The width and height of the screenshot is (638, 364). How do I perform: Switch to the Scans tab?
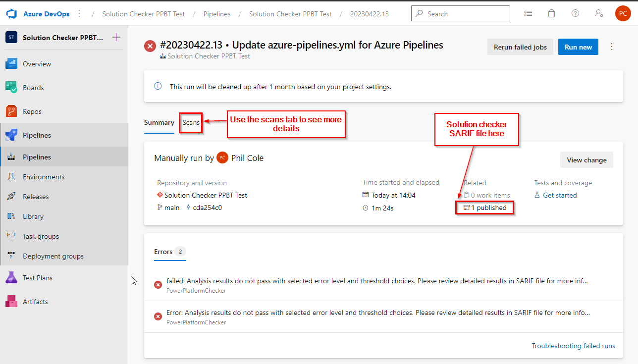click(191, 122)
